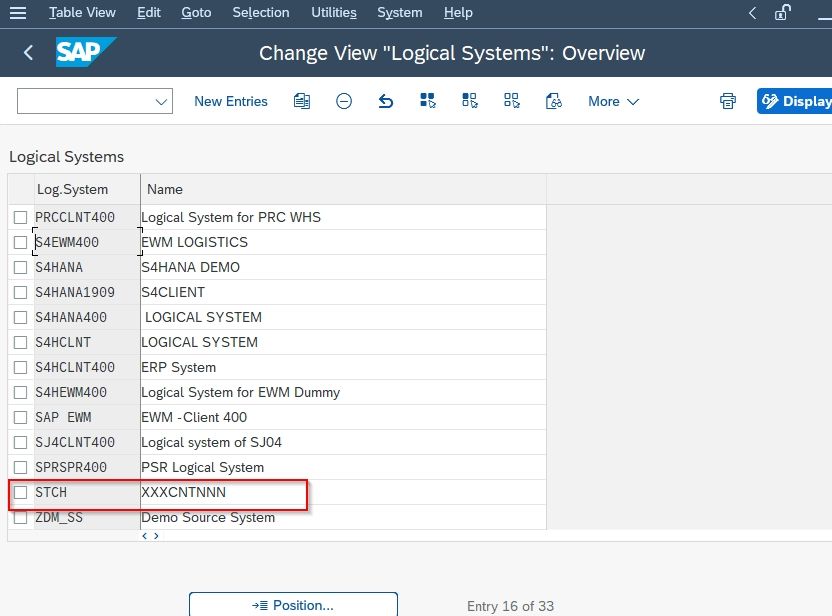Image resolution: width=832 pixels, height=616 pixels.
Task: Select the STCH row checkbox
Action: [x=21, y=492]
